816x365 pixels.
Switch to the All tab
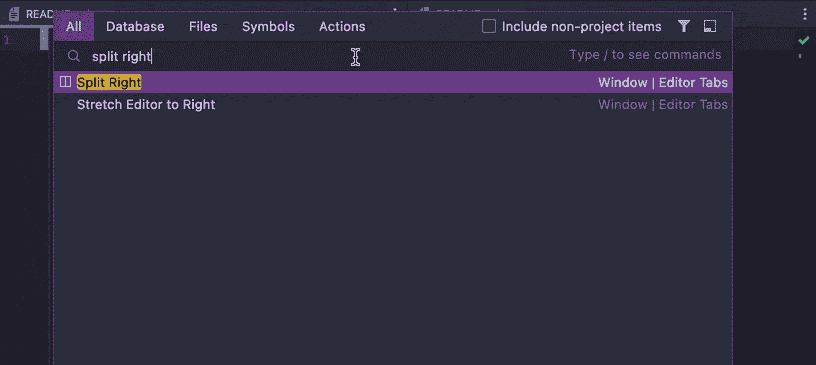[73, 27]
